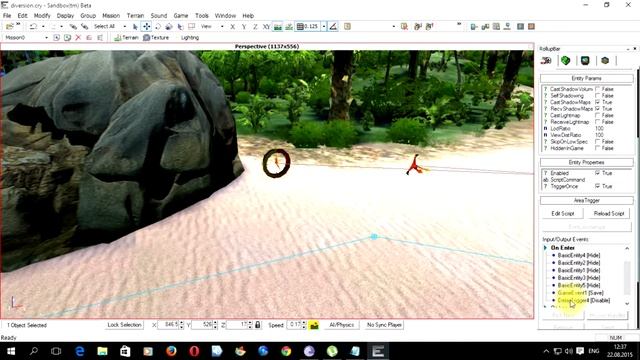Open Microsoft Edge from the taskbar
Image resolution: width=640 pixels, height=360 pixels.
click(x=80, y=351)
